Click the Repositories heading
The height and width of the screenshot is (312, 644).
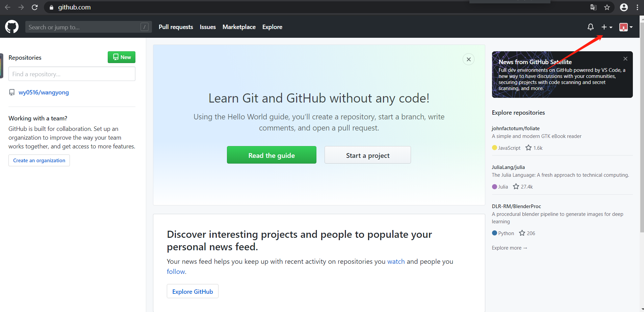25,58
